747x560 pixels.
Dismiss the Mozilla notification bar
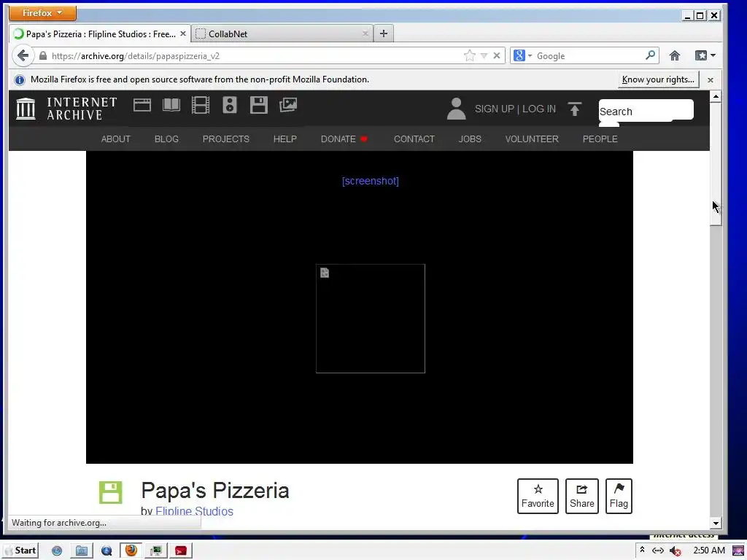point(711,80)
